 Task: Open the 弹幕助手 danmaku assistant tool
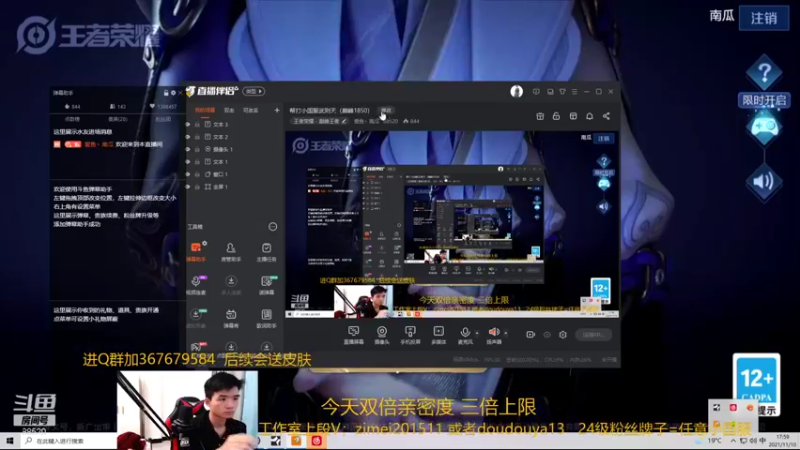coord(196,252)
